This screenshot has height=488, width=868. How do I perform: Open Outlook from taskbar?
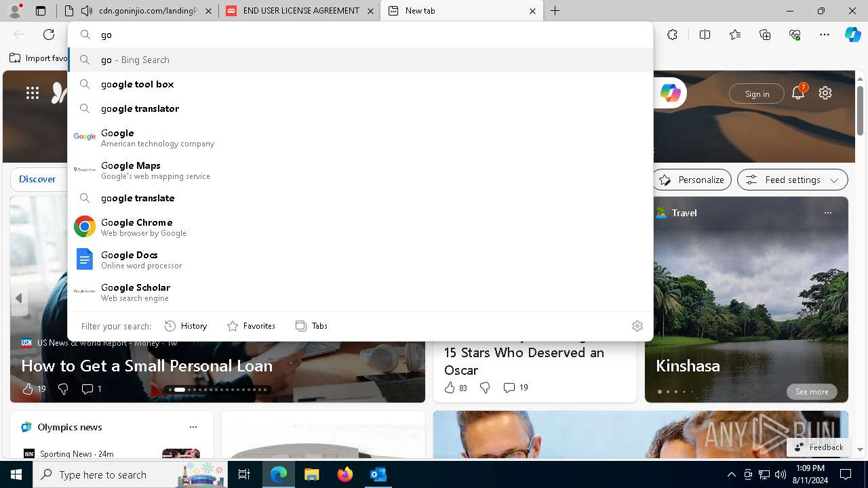378,474
